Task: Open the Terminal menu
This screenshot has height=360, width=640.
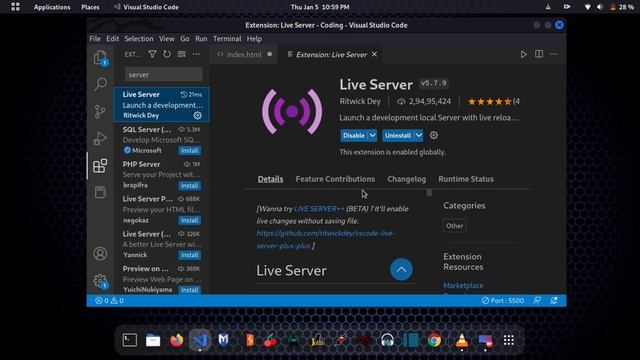Action: 227,39
